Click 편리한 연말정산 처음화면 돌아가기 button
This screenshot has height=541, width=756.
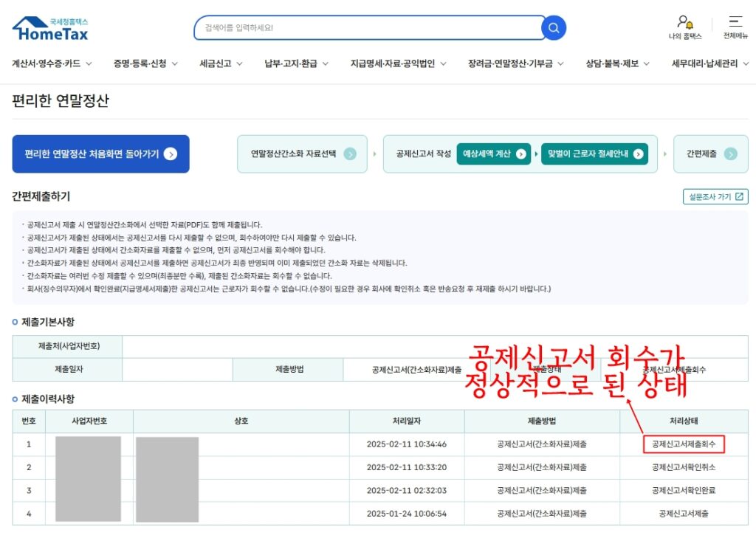[100, 154]
